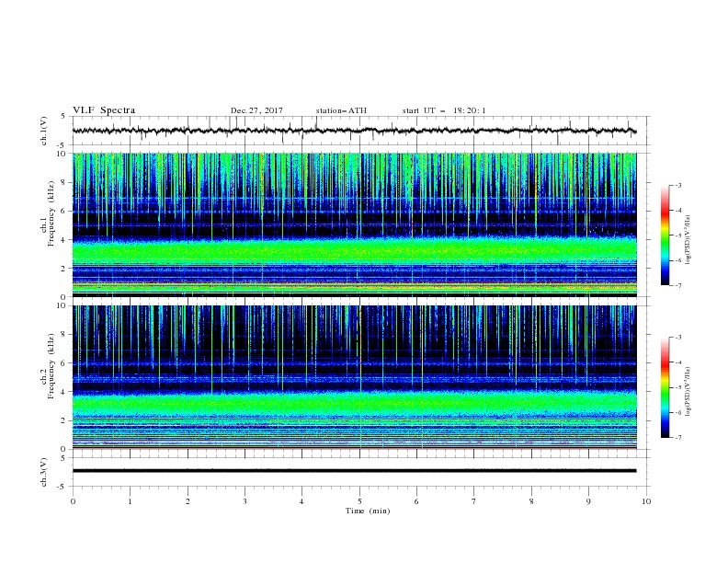The height and width of the screenshot is (563, 728).
Task: Click the ch.2 "Frequency (kHz)" axis label
Action: pos(51,366)
